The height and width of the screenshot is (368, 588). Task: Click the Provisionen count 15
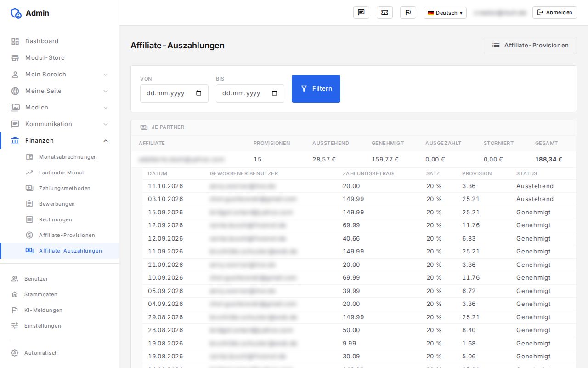(x=257, y=160)
